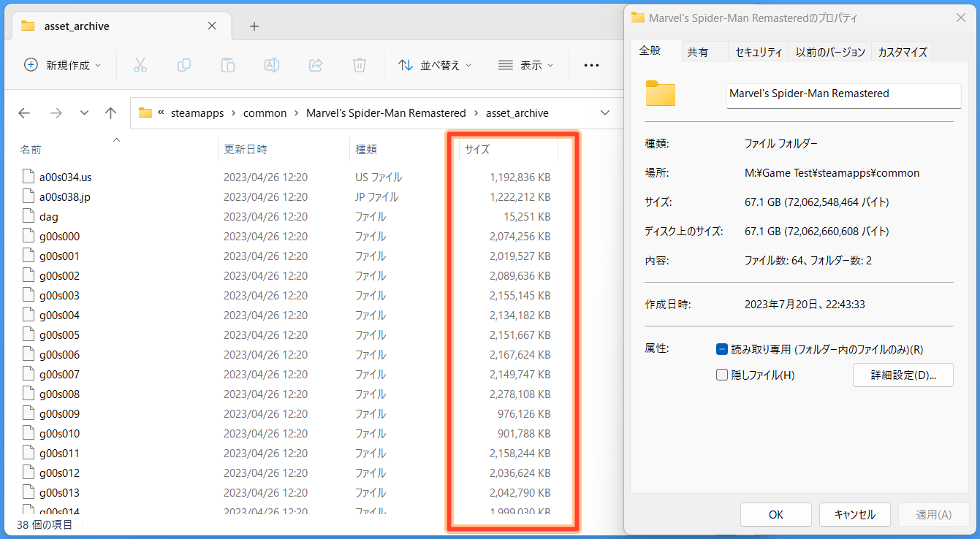Image resolution: width=980 pixels, height=539 pixels.
Task: Select the file g00s004
Action: click(x=59, y=315)
